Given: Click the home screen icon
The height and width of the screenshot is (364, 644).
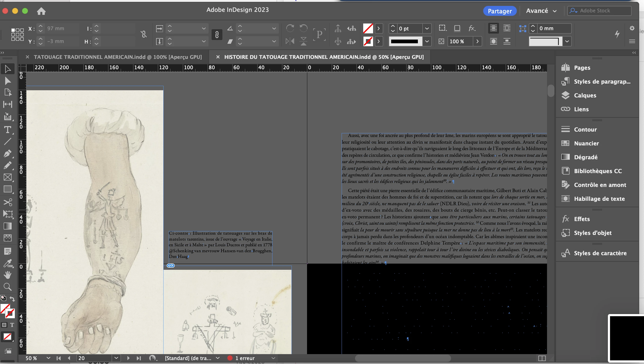Looking at the screenshot, I should (x=41, y=11).
